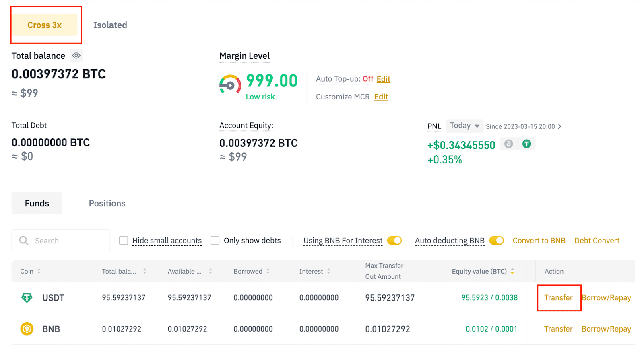Sort by Equity value (BTC) arrows
Viewport: 644px width, 348px height.
(512, 271)
